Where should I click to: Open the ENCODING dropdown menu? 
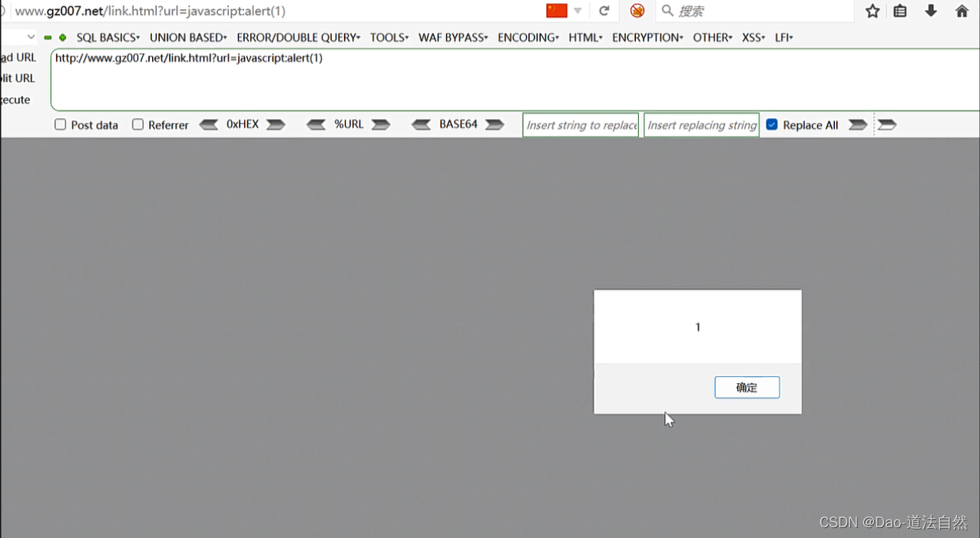click(x=528, y=37)
